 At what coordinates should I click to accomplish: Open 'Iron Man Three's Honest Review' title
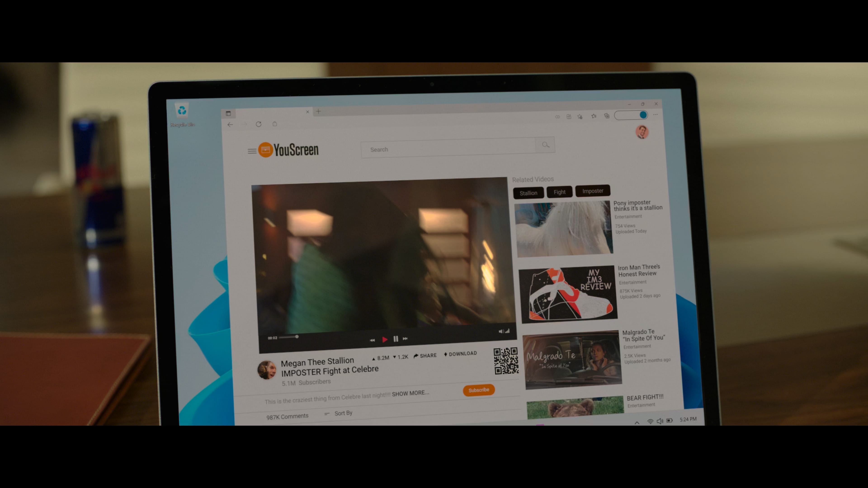click(x=639, y=270)
